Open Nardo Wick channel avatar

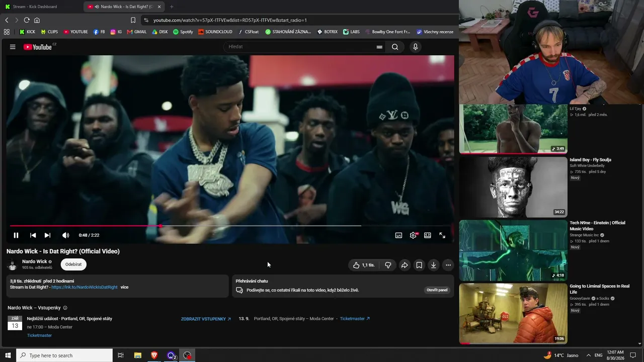coord(12,264)
